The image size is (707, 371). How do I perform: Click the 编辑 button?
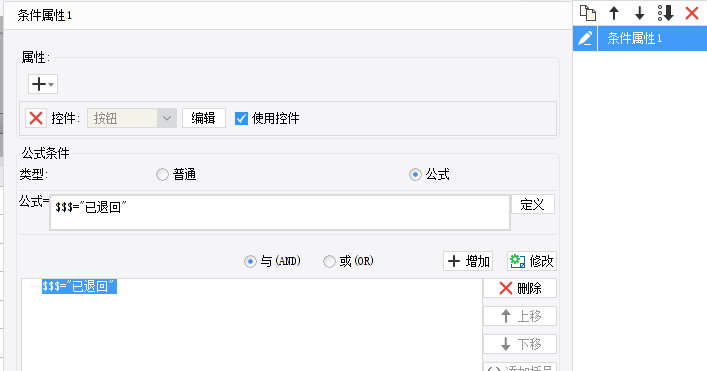(x=204, y=119)
